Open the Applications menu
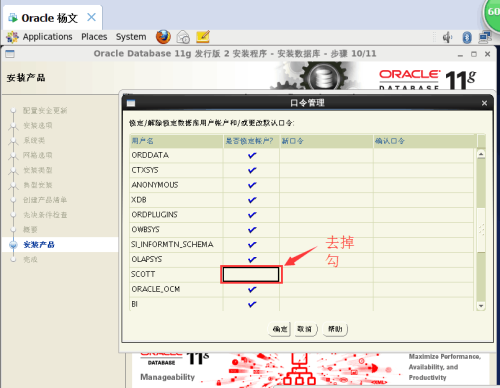 pyautogui.click(x=47, y=37)
